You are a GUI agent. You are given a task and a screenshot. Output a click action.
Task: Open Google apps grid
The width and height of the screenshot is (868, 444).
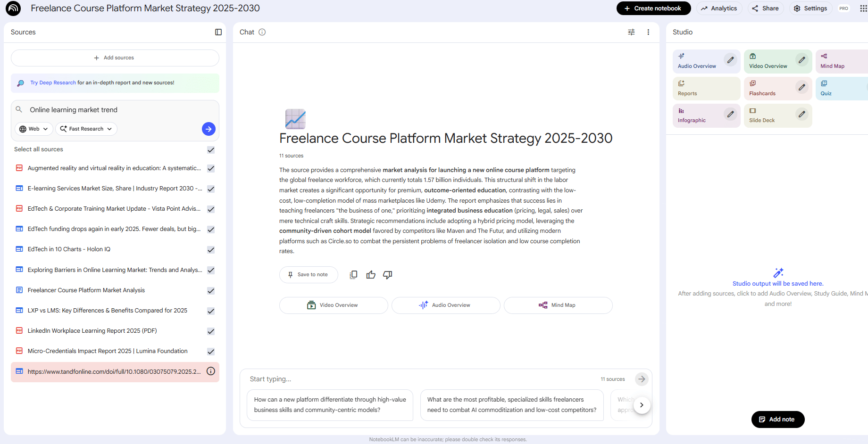click(x=863, y=8)
